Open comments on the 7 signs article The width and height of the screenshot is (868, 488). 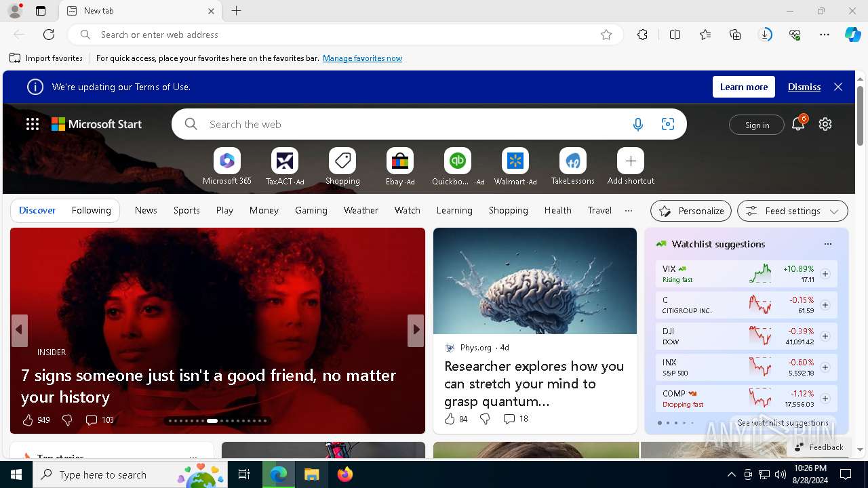click(x=99, y=420)
